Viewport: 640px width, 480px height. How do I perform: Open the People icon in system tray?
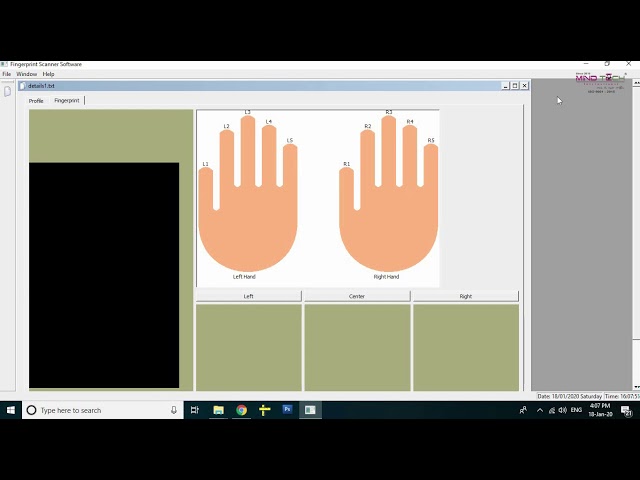(523, 410)
